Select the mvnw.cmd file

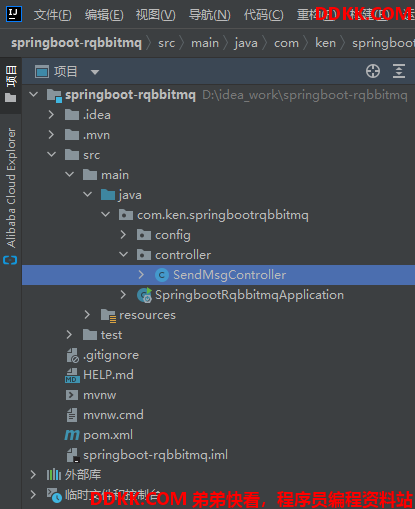point(113,415)
